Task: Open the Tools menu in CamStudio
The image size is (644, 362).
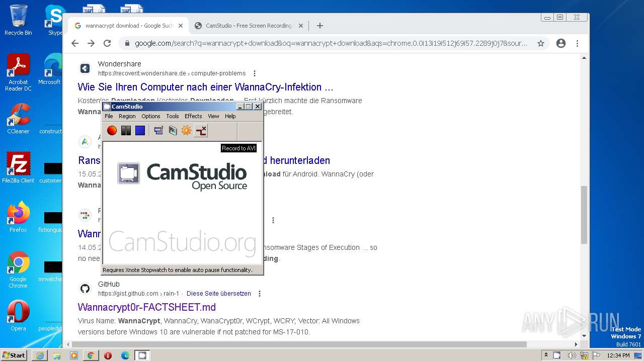Action: point(173,116)
